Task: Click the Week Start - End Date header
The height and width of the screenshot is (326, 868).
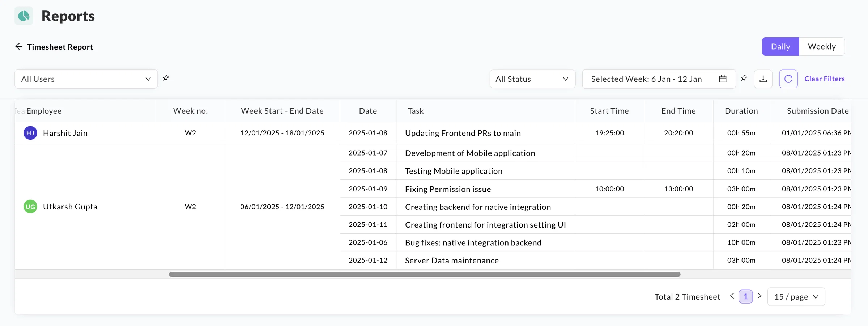Action: pos(282,111)
